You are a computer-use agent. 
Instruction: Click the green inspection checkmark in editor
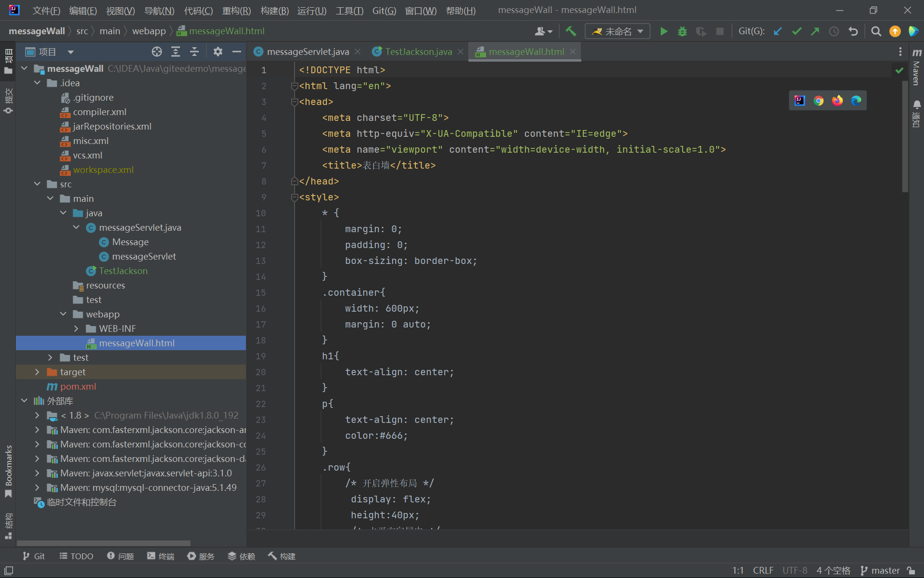(899, 70)
